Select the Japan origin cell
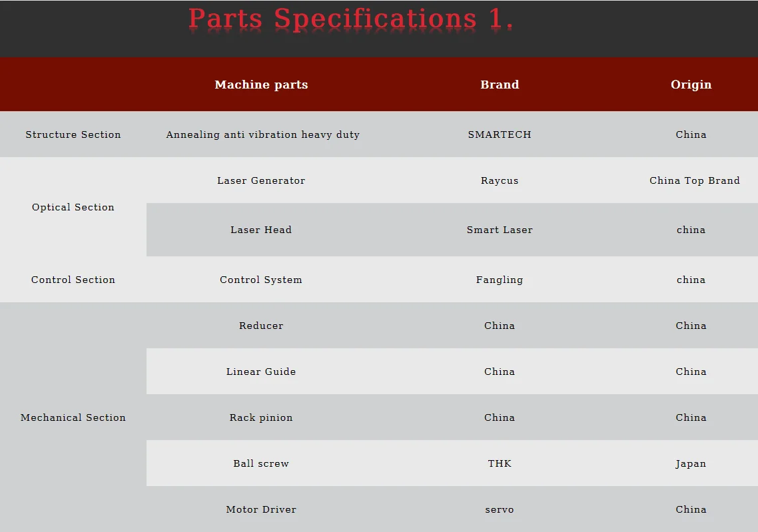This screenshot has width=758, height=532. click(x=691, y=463)
